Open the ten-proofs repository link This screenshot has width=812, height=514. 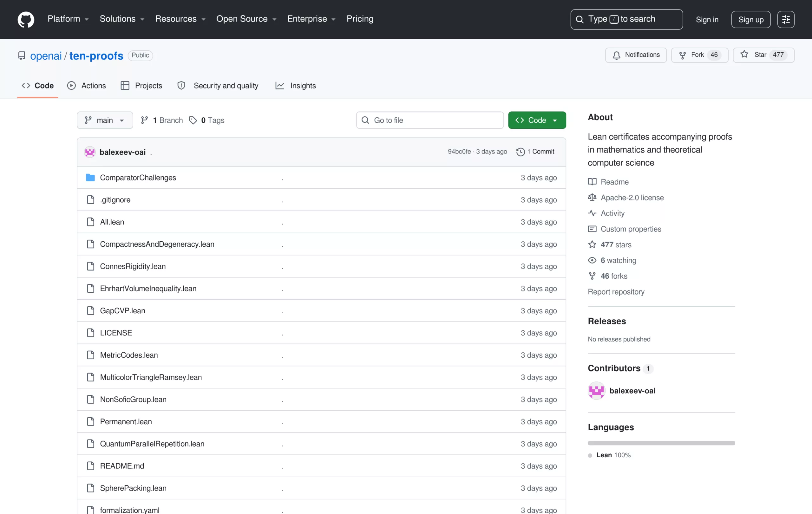click(96, 55)
